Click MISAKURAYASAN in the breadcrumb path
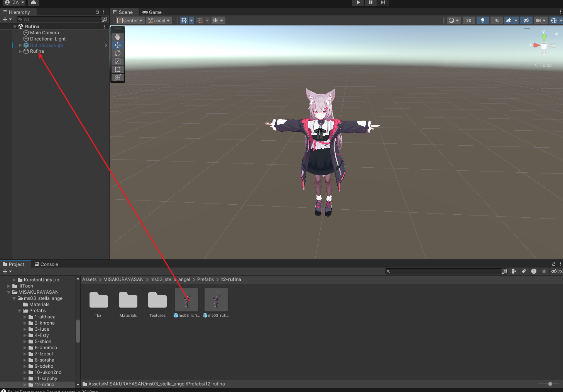This screenshot has width=563, height=392. tap(123, 279)
